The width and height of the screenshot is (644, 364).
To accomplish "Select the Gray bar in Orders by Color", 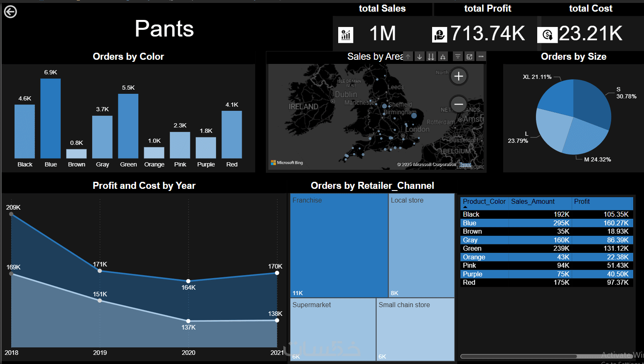I will point(102,137).
